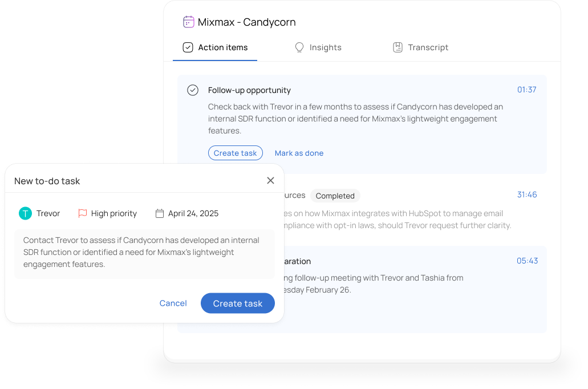Click the Action items checkmark icon
The height and width of the screenshot is (389, 588).
[188, 47]
